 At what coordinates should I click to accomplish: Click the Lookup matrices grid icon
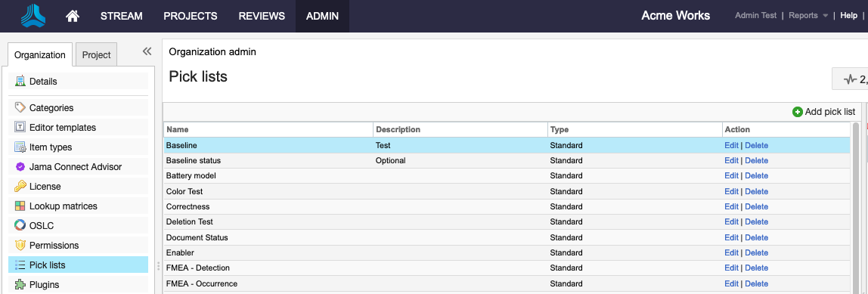click(x=20, y=206)
